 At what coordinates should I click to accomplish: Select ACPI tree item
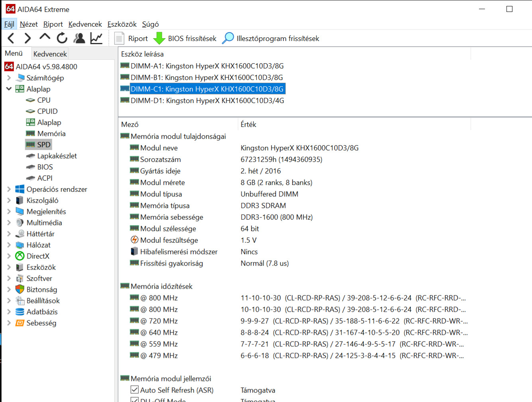[39, 178]
